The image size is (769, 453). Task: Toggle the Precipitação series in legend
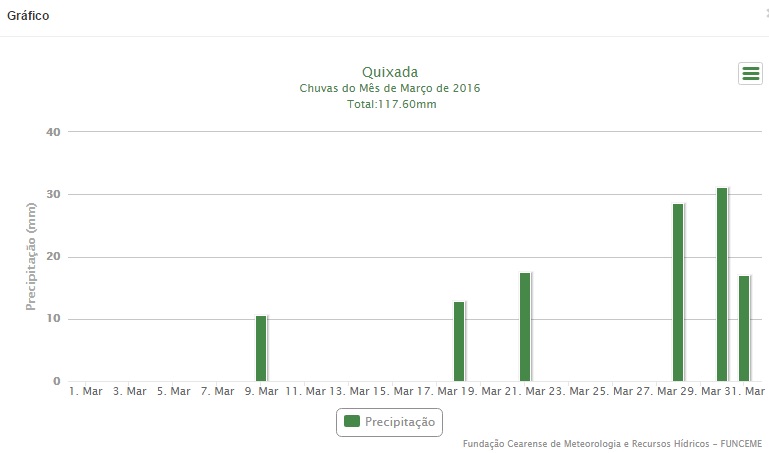coord(400,422)
